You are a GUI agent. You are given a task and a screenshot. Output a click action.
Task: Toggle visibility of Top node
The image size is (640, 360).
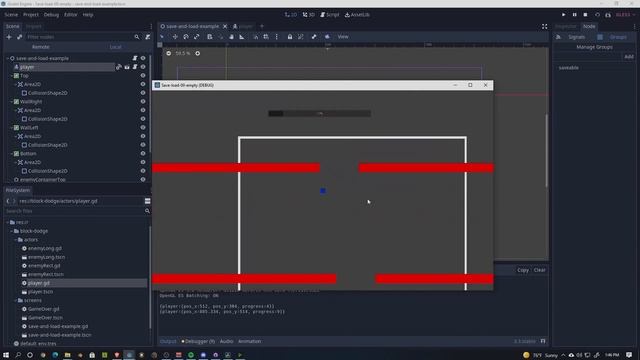point(143,76)
